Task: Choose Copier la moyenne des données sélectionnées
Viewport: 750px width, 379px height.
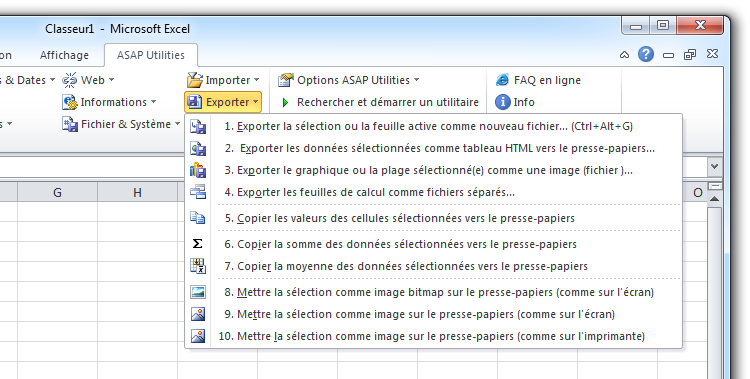Action: click(433, 266)
